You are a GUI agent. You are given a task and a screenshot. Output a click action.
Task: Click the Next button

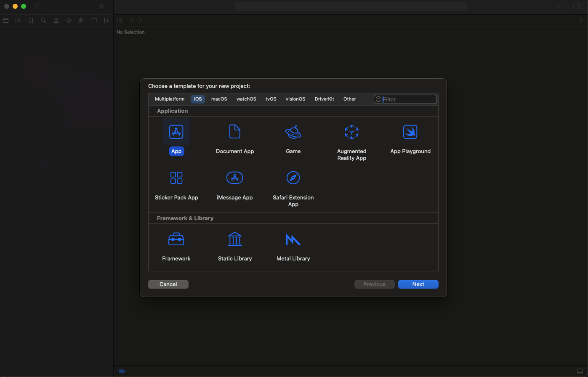coord(418,284)
